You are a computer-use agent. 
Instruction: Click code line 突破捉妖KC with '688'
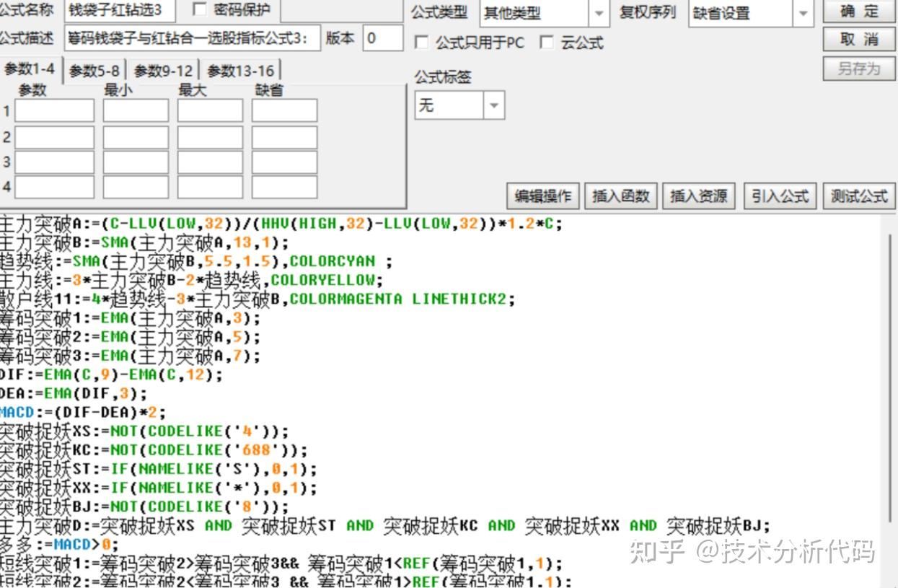(154, 450)
